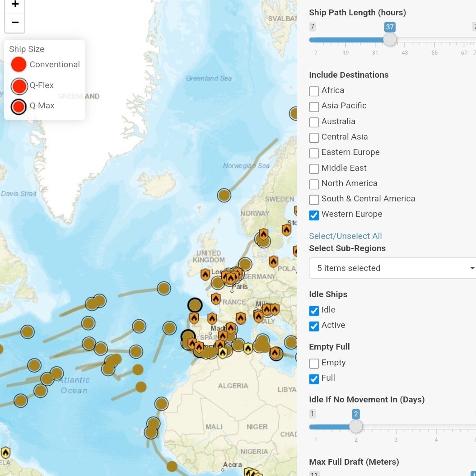476x476 pixels.
Task: Click the ship marker south of Italy's heel
Action: click(290, 342)
